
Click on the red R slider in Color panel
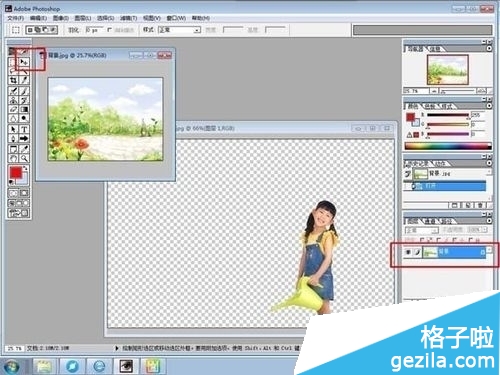448,115
